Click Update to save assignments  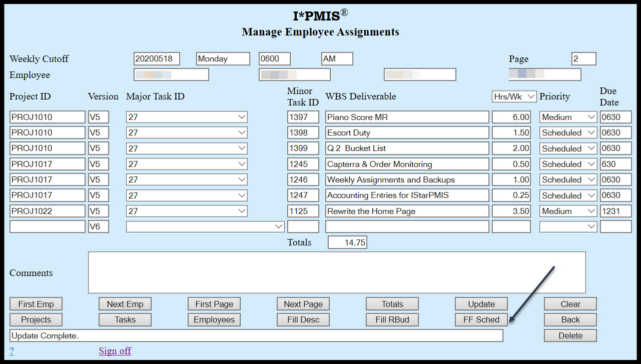point(480,303)
